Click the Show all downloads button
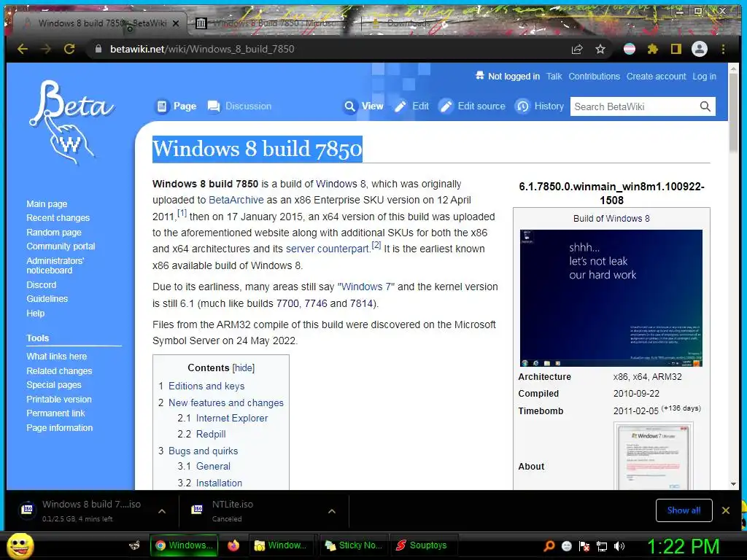 (x=684, y=510)
